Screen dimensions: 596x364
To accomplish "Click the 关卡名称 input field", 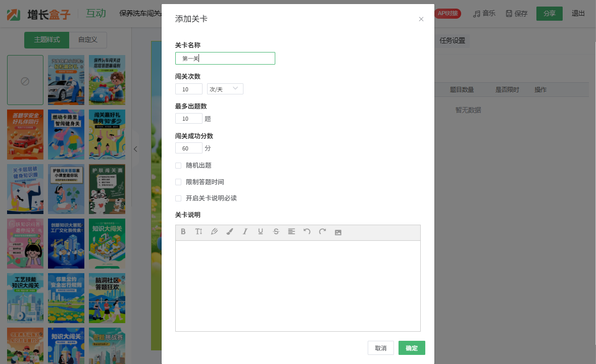I will pyautogui.click(x=225, y=59).
